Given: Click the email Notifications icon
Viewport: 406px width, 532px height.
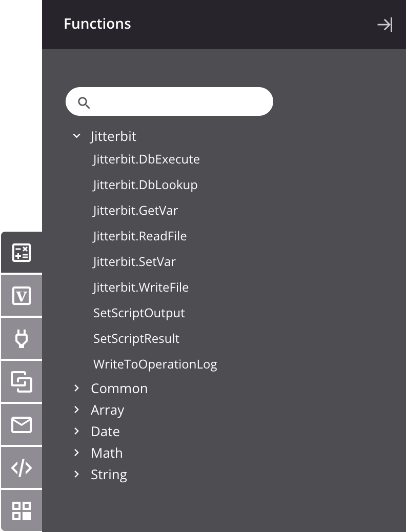Looking at the screenshot, I should click(22, 424).
